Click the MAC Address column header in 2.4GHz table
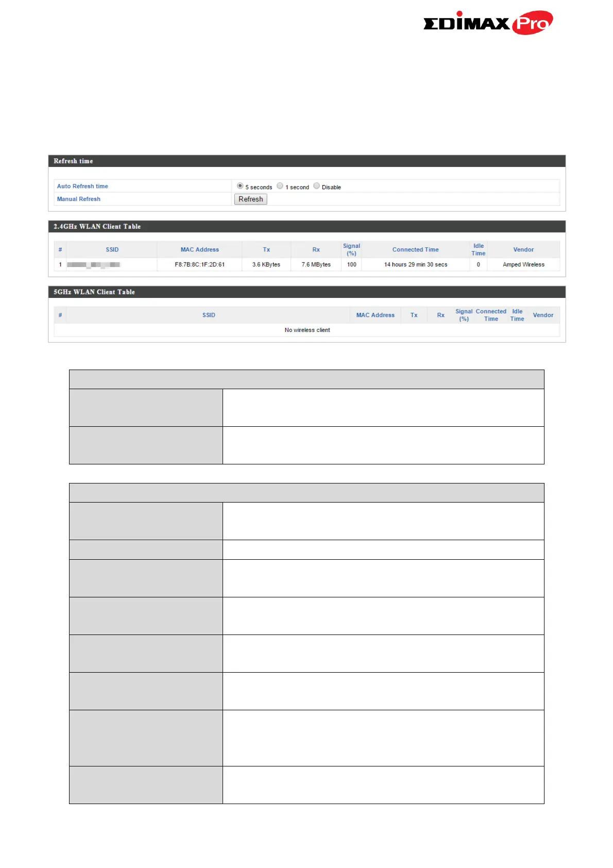 pyautogui.click(x=199, y=249)
